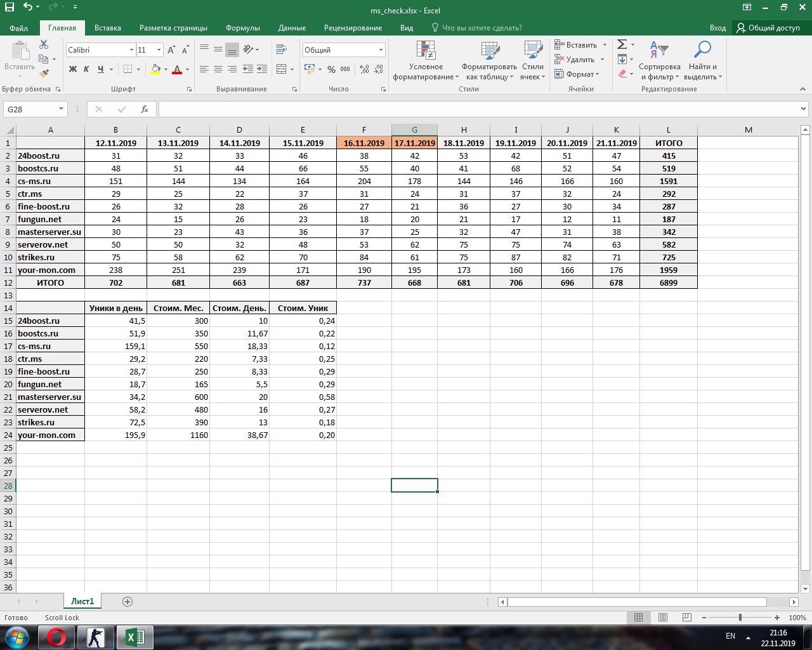
Task: Apply the red font color
Action: (177, 69)
